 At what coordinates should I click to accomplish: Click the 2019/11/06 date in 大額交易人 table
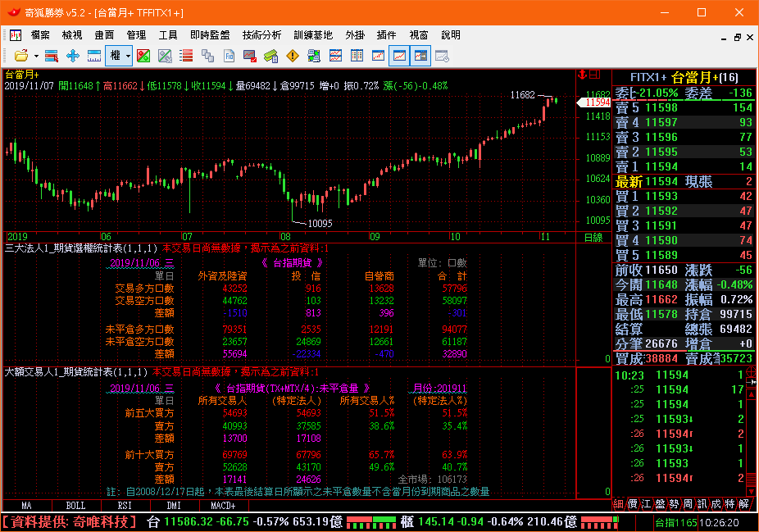pyautogui.click(x=141, y=389)
